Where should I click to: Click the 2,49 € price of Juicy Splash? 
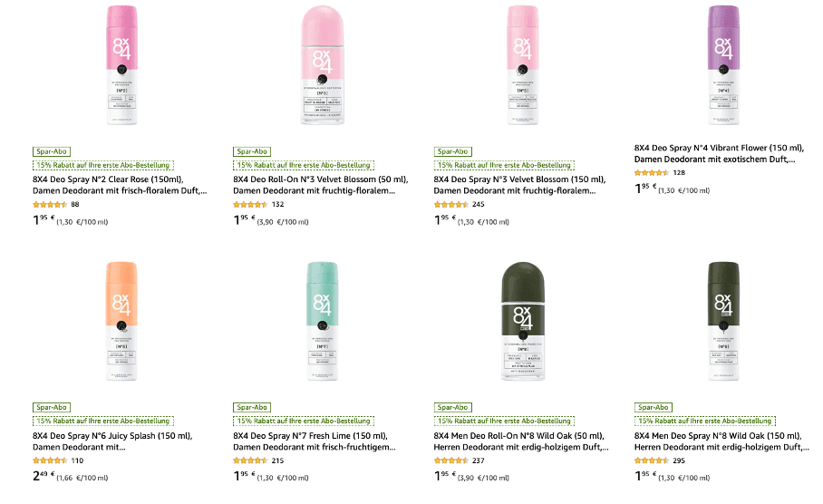pyautogui.click(x=45, y=476)
